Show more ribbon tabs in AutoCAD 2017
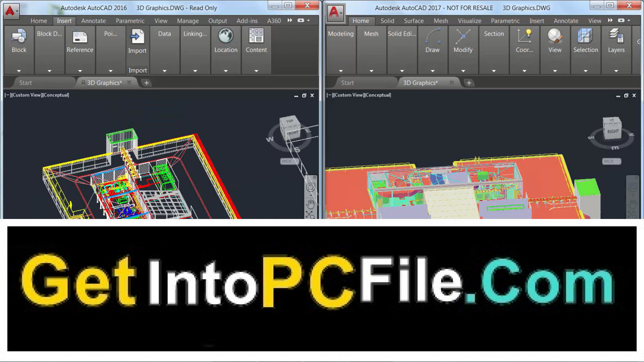This screenshot has height=362, width=644. click(610, 20)
